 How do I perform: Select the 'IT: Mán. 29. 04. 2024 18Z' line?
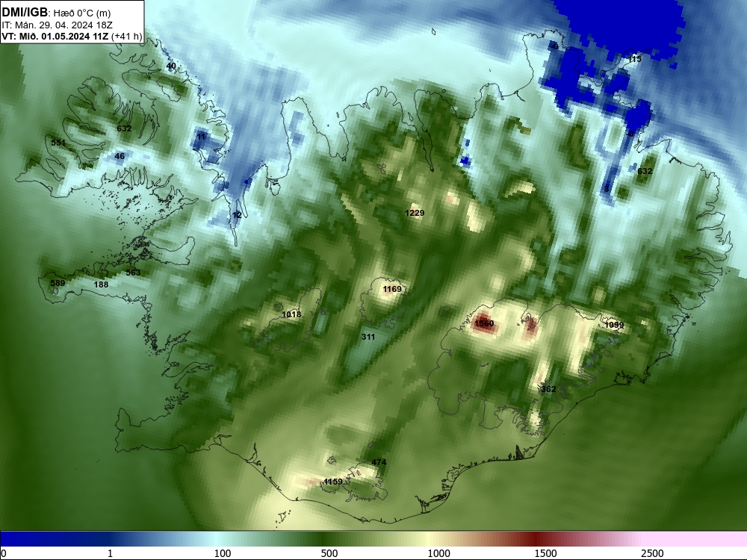point(56,25)
